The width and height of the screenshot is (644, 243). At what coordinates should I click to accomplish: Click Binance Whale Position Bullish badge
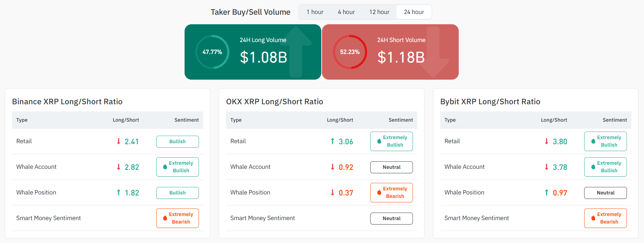[x=177, y=193]
